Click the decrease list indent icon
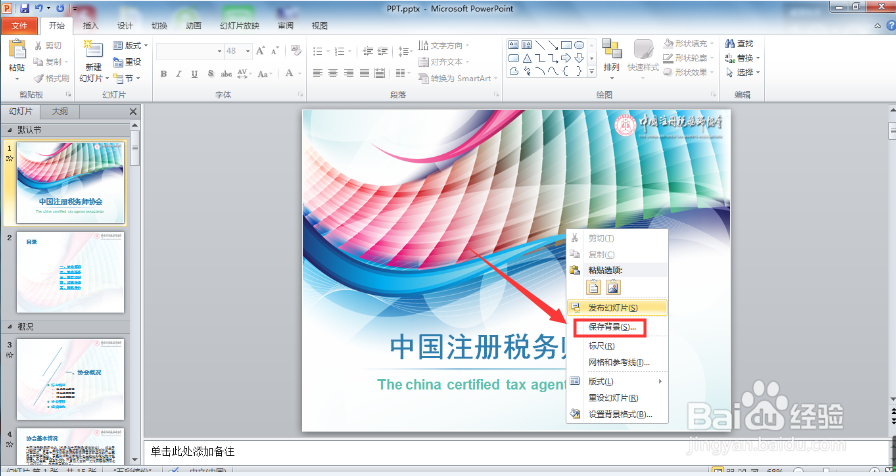 (368, 51)
